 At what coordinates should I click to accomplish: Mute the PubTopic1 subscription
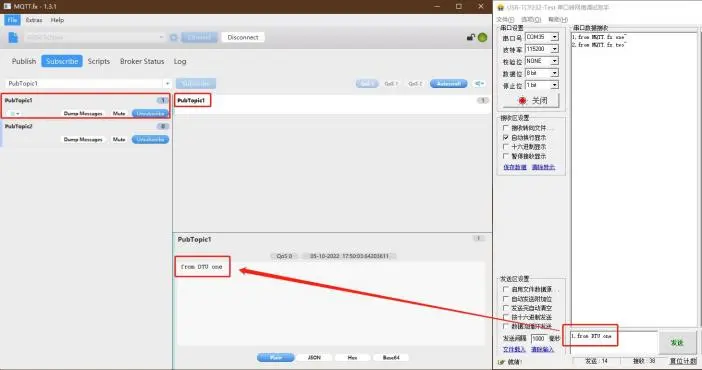pyautogui.click(x=119, y=114)
